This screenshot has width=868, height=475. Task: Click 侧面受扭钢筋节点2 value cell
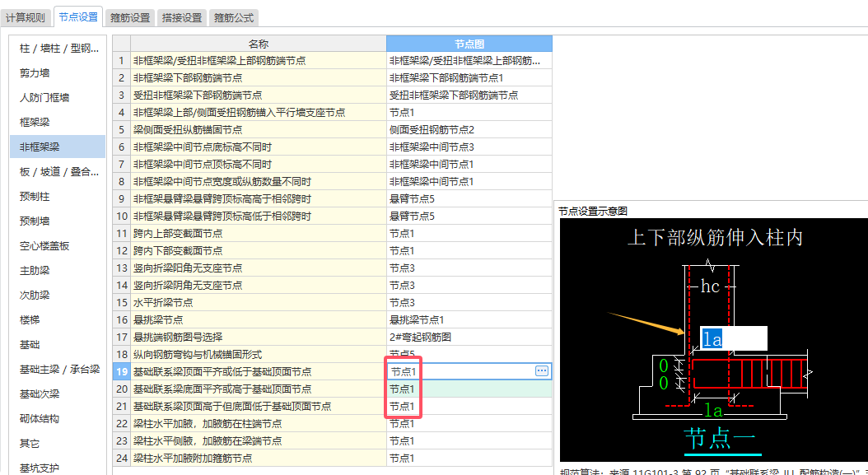469,130
